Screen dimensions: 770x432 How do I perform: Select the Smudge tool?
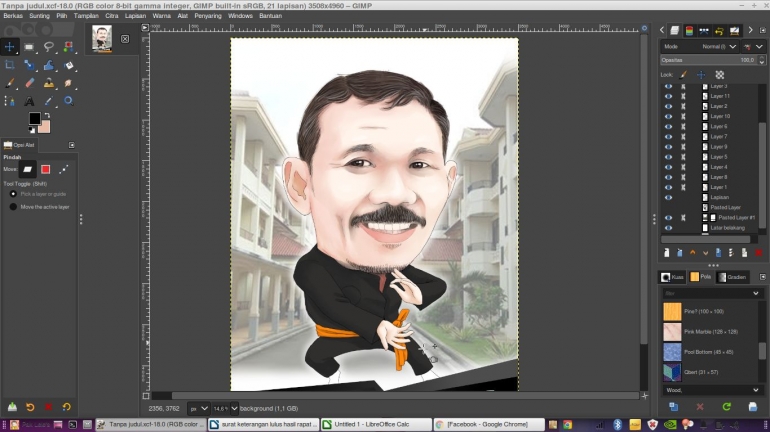(68, 83)
